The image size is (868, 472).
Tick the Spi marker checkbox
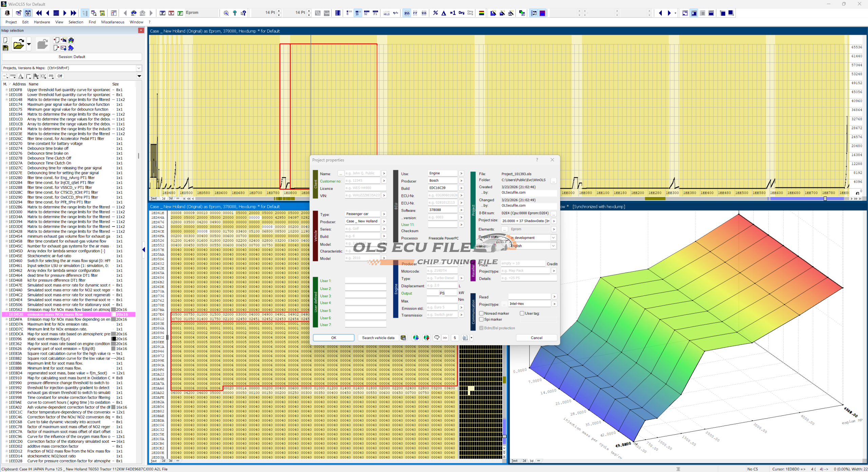(481, 319)
